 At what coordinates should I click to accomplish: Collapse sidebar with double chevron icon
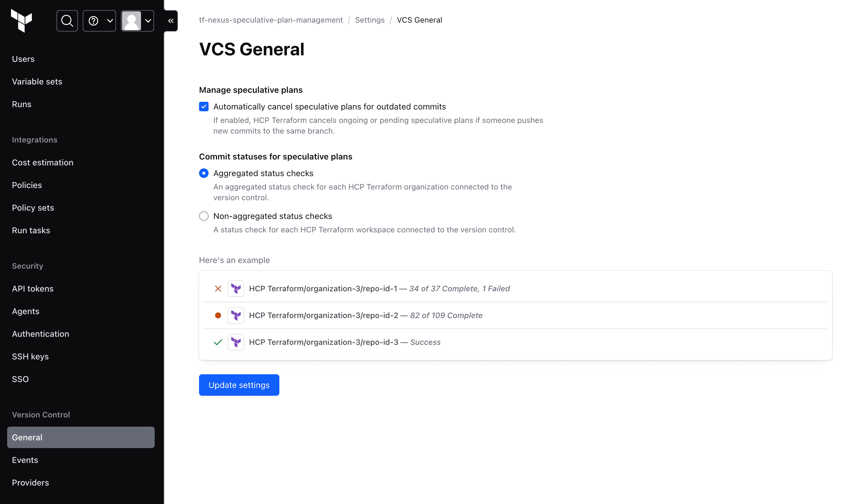pos(171,21)
